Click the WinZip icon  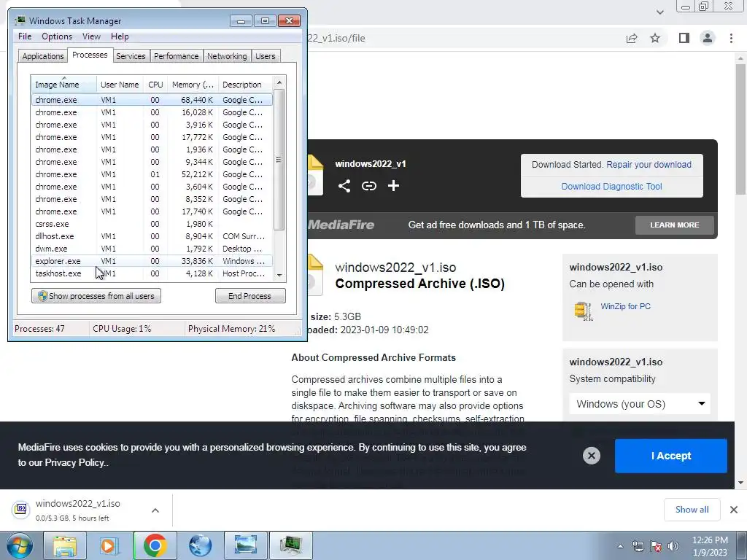pos(584,311)
